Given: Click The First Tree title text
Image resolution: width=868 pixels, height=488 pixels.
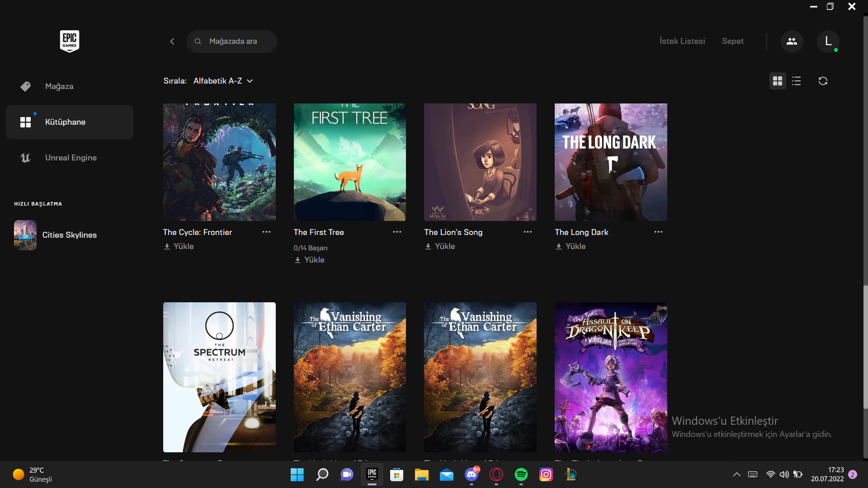Looking at the screenshot, I should [319, 232].
